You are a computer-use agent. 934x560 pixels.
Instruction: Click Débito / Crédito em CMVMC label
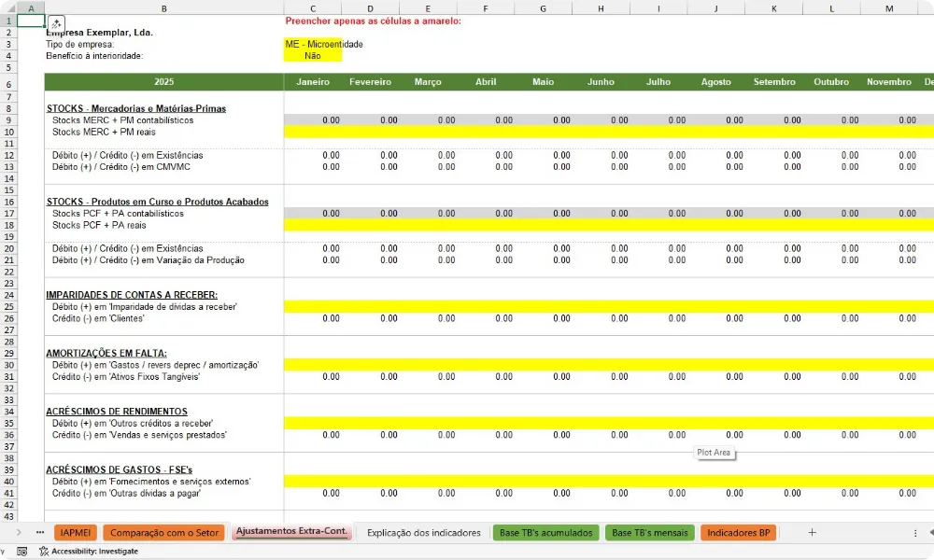coord(120,167)
